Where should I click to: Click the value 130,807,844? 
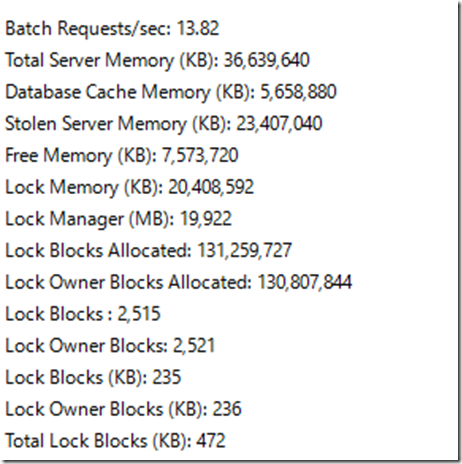click(305, 282)
